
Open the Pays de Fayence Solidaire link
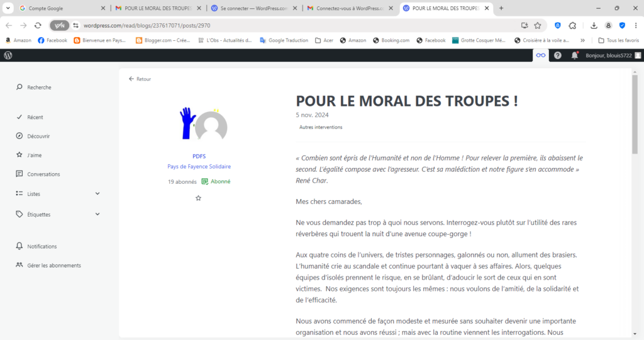point(199,167)
